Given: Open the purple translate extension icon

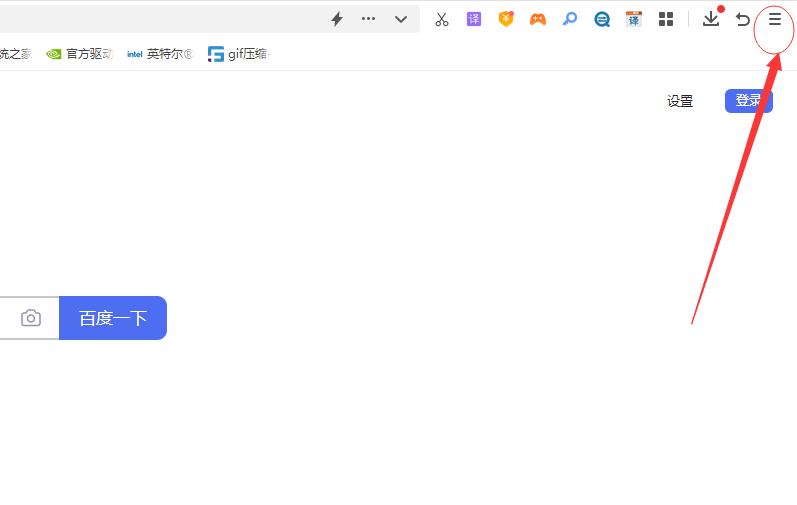Looking at the screenshot, I should (x=474, y=19).
